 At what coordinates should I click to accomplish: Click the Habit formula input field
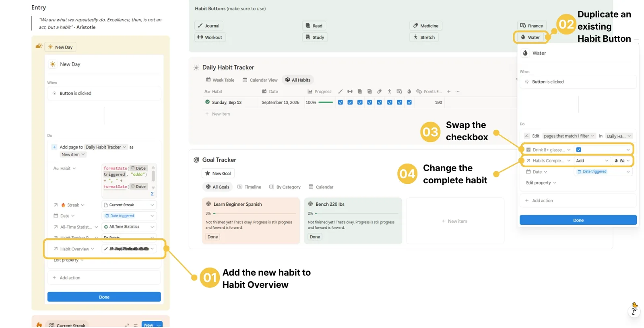point(129,181)
